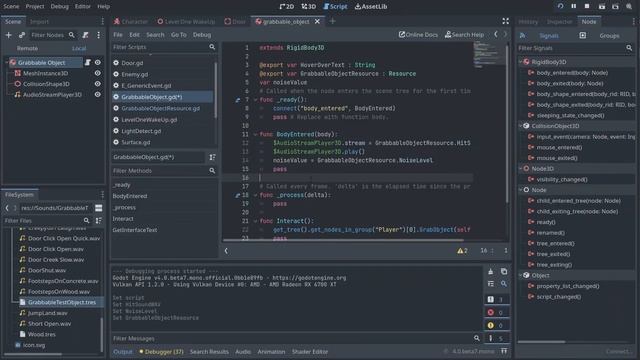The image size is (640, 360).
Task: Pause the running project
Action: [573, 6]
